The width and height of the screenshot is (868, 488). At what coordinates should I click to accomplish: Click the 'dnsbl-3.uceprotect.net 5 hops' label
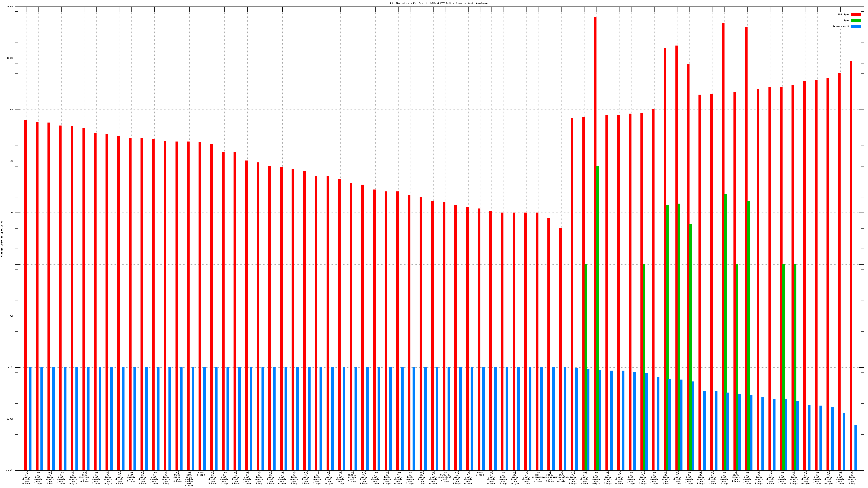pos(445,477)
